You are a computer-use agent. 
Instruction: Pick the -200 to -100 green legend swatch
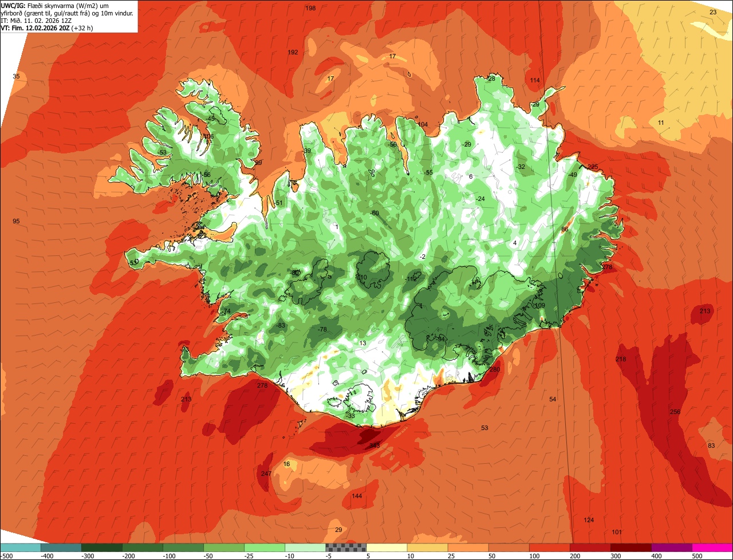[x=142, y=547]
